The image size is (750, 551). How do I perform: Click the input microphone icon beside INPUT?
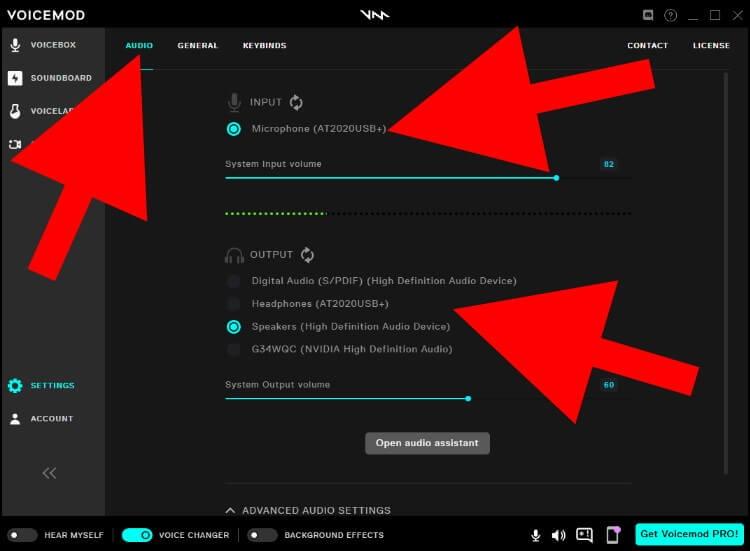point(234,102)
